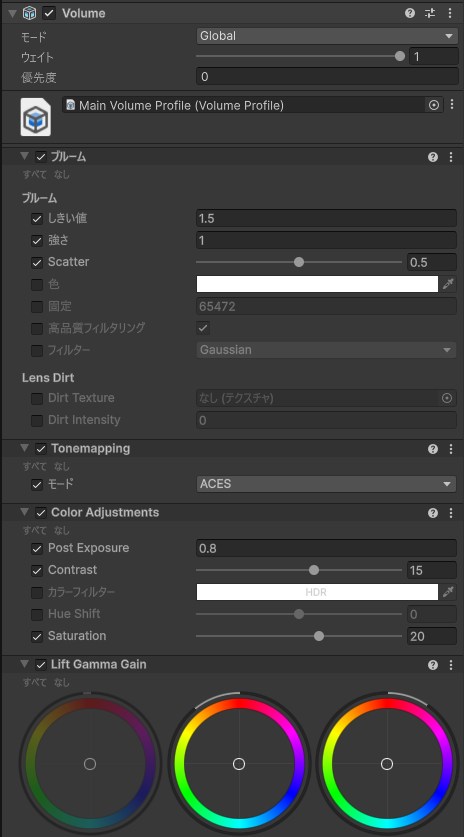
Task: Open the ACES tonemapping mode dropdown
Action: [326, 484]
